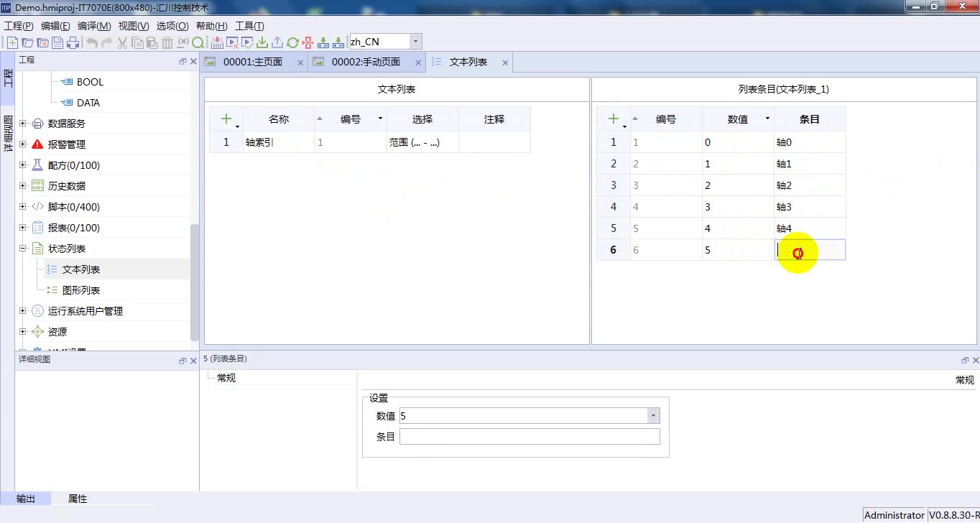The image size is (980, 523).
Task: Close the 工程 project panel
Action: (x=193, y=62)
